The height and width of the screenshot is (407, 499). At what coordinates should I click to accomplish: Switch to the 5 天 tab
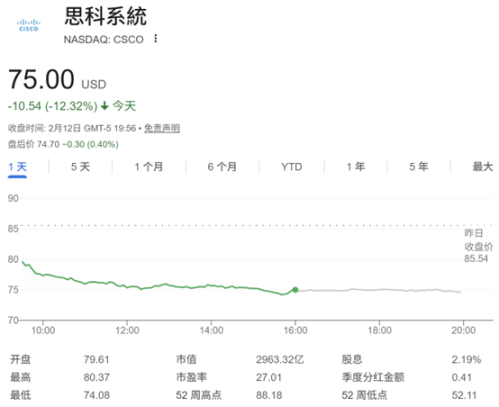pyautogui.click(x=80, y=167)
